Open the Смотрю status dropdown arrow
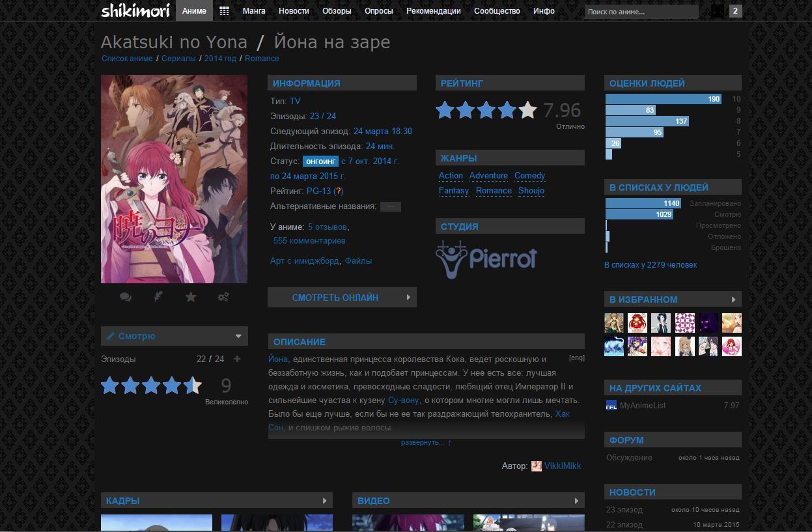This screenshot has width=812, height=532. (x=239, y=336)
